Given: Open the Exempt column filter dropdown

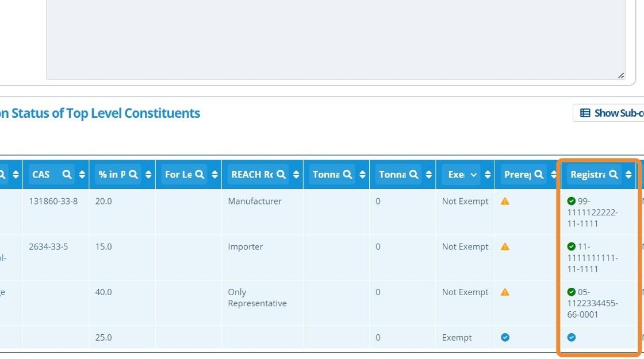Looking at the screenshot, I should point(474,175).
